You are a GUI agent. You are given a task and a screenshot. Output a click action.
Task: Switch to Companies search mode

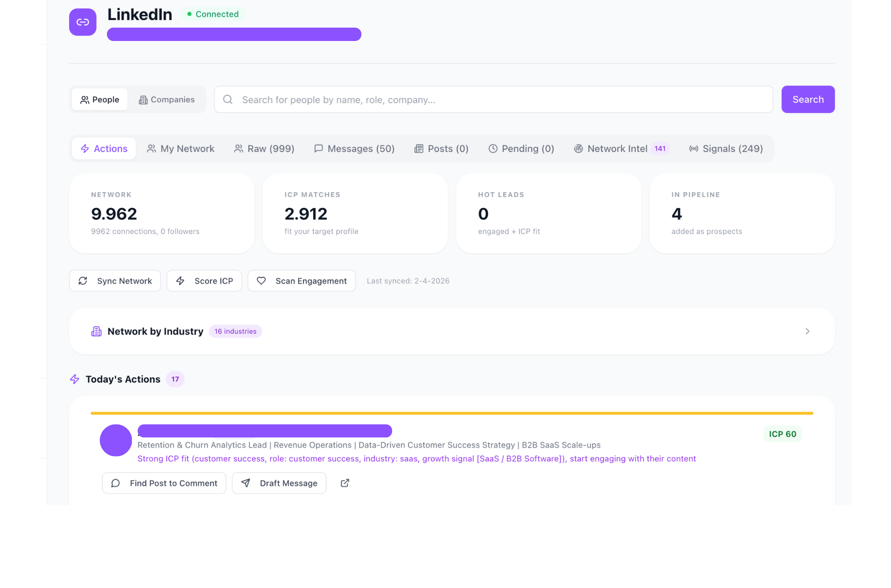click(167, 99)
